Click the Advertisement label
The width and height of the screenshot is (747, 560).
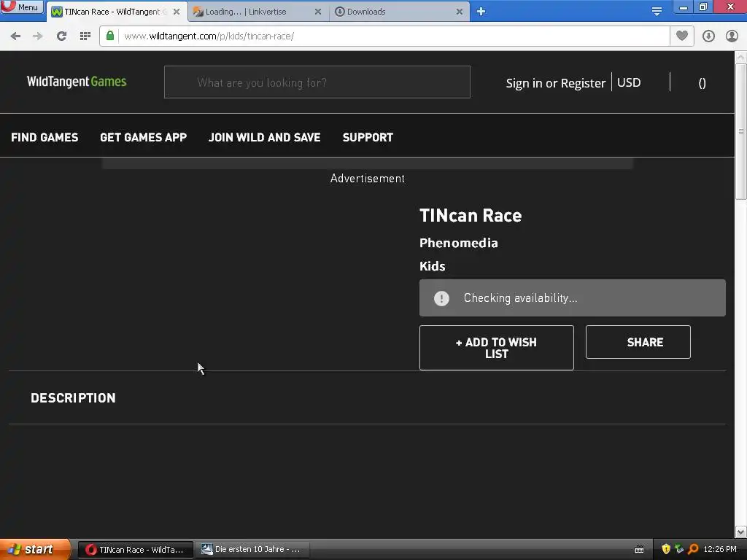368,179
